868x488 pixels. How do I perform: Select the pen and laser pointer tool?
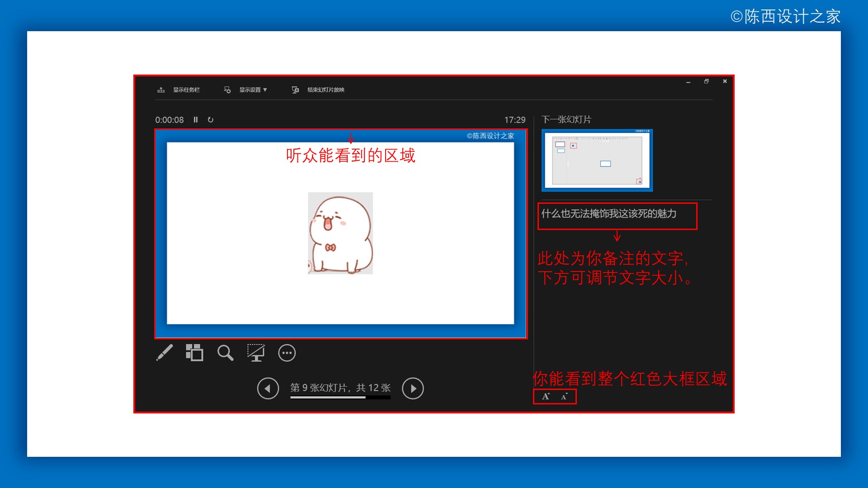click(165, 353)
